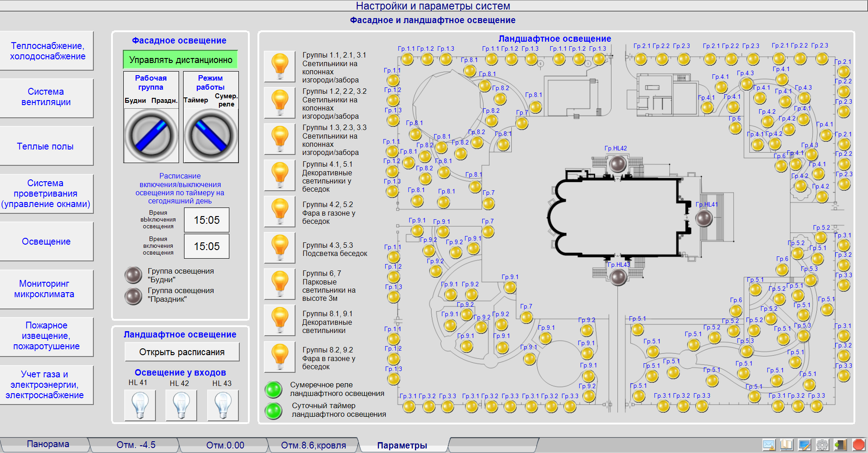Click the bulb icon for Группы 1.1, 2.1, 3.1
This screenshot has height=453, width=868.
tap(280, 67)
